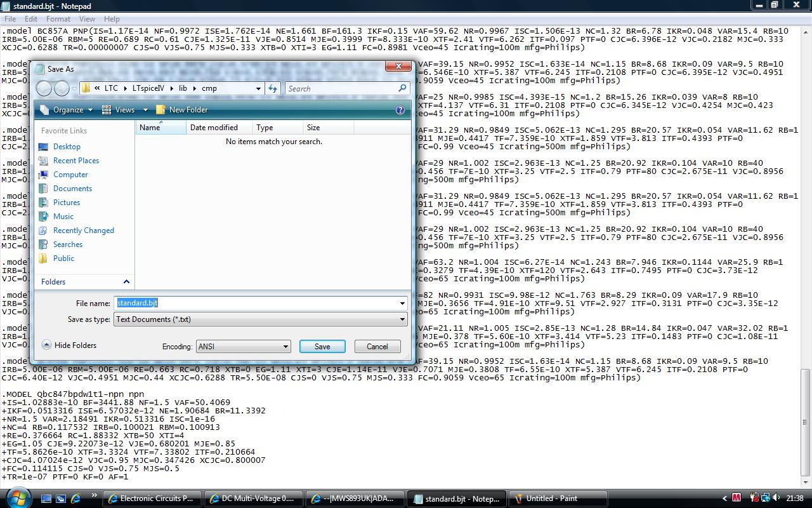The image size is (812, 508).
Task: Click the Computer icon in Favorite Links
Action: [43, 175]
